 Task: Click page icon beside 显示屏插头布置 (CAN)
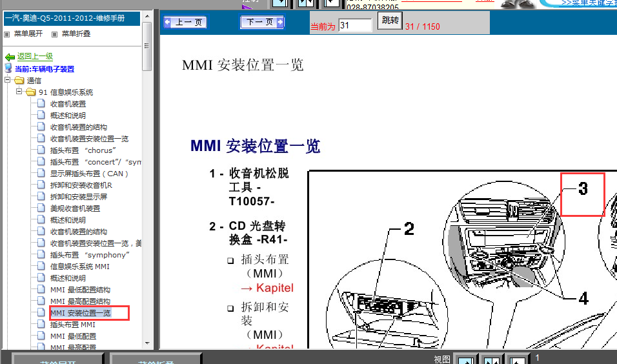pos(41,173)
